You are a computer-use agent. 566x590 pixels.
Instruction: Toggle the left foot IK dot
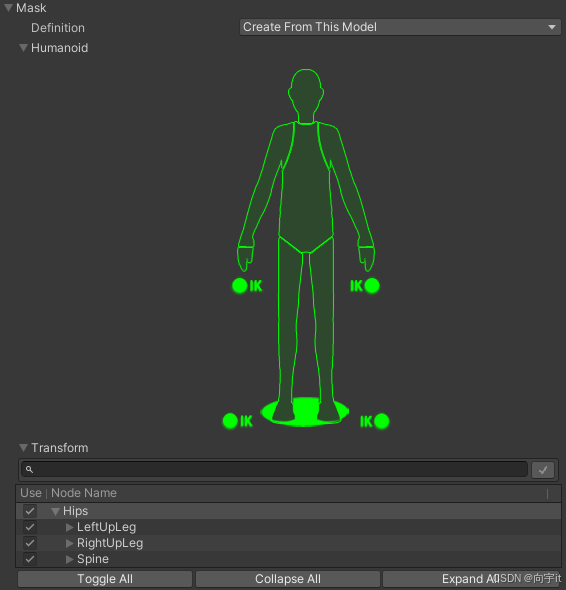pos(230,421)
